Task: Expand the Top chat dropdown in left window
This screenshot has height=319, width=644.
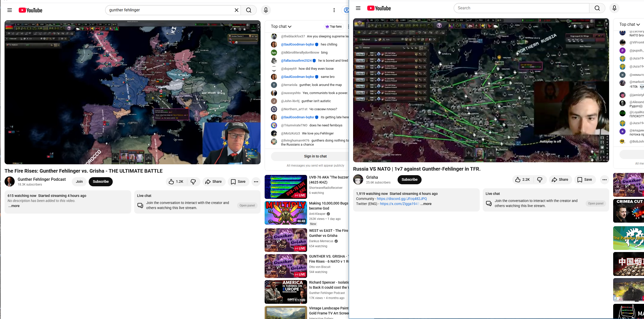Action: point(281,27)
